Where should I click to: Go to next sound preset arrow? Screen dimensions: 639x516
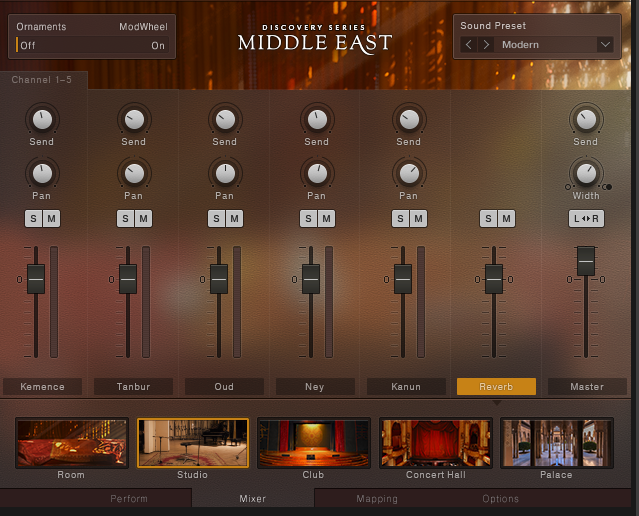point(486,44)
